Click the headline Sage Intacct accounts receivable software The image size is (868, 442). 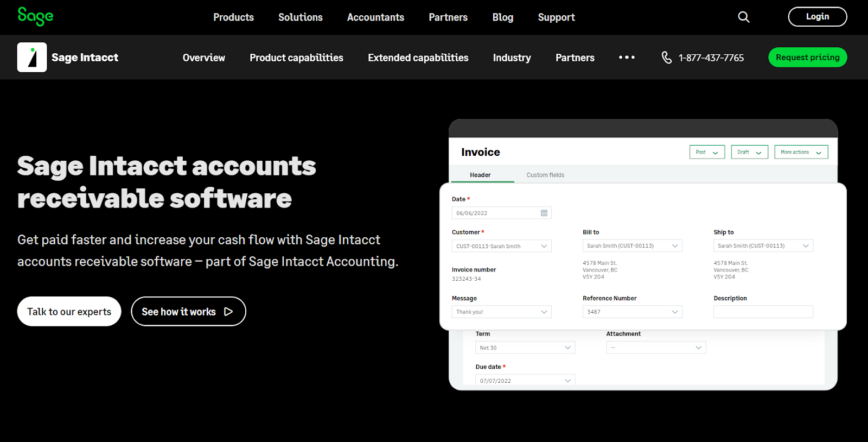167,182
